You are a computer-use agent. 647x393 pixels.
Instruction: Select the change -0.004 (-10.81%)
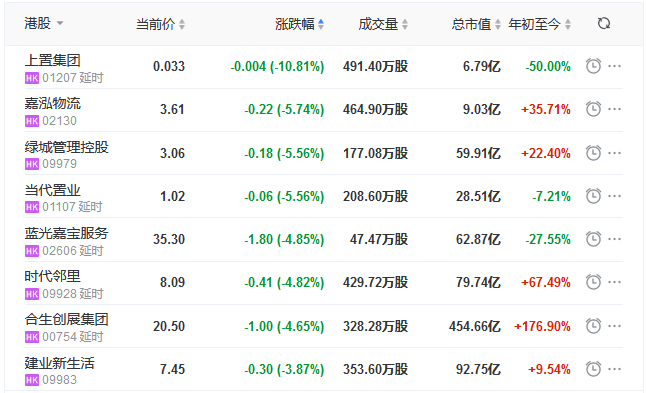coord(277,66)
